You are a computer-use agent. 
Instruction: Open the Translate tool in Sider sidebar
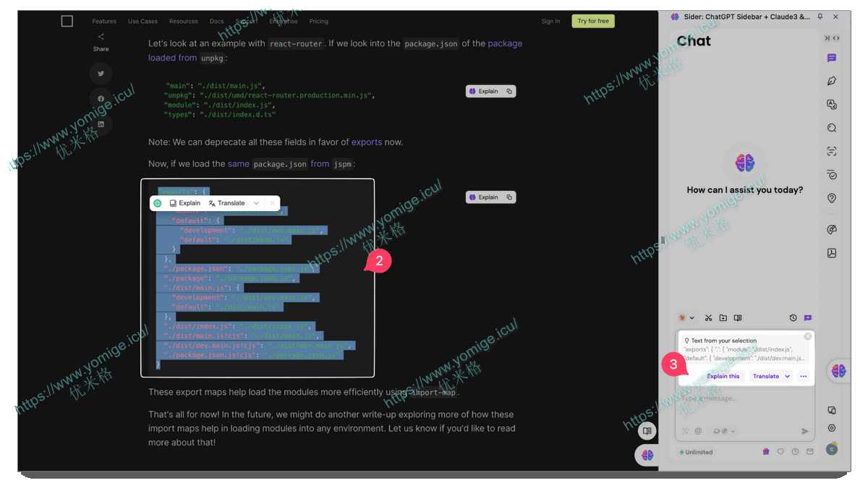click(x=831, y=103)
